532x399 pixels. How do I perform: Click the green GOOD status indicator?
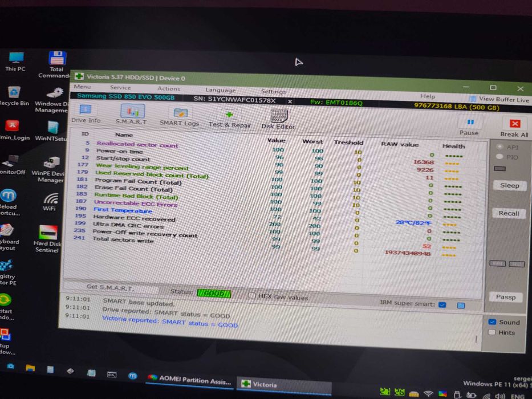point(214,294)
